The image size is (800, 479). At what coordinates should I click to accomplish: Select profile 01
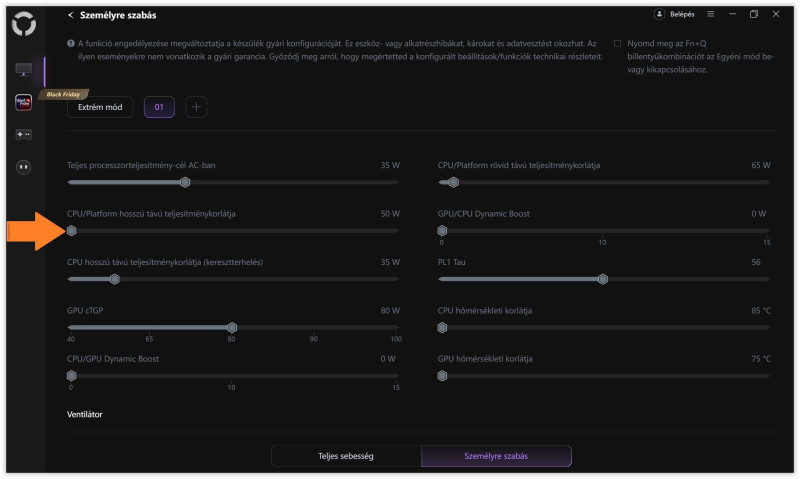click(x=159, y=106)
